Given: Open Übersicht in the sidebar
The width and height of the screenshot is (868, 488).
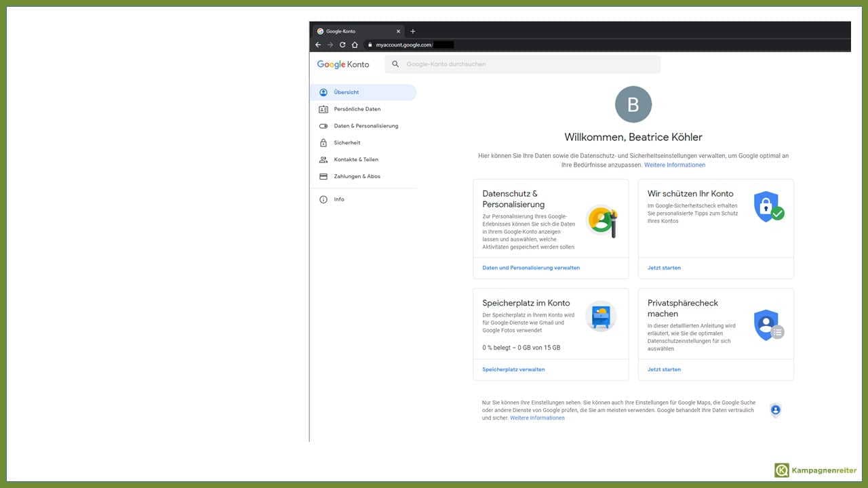Looking at the screenshot, I should click(x=363, y=92).
